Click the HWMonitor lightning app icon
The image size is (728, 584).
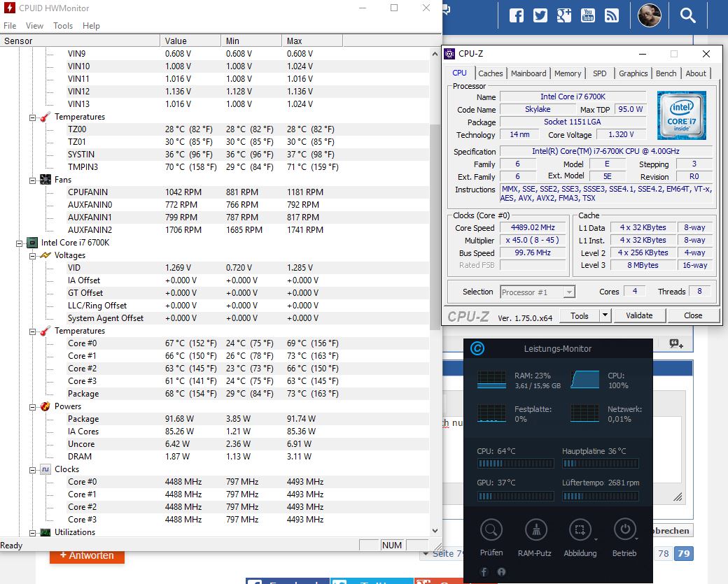(9, 8)
